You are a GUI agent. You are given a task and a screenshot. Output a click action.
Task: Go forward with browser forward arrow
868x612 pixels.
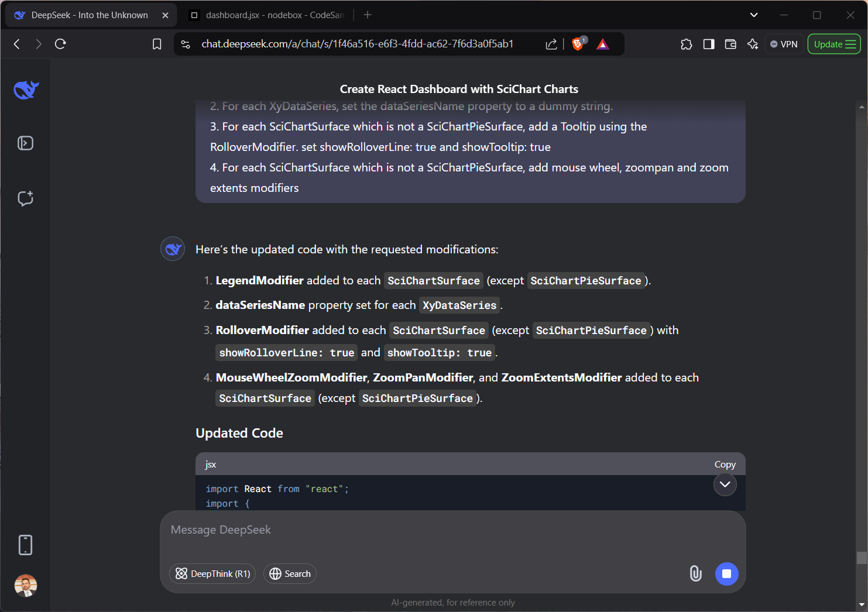39,44
